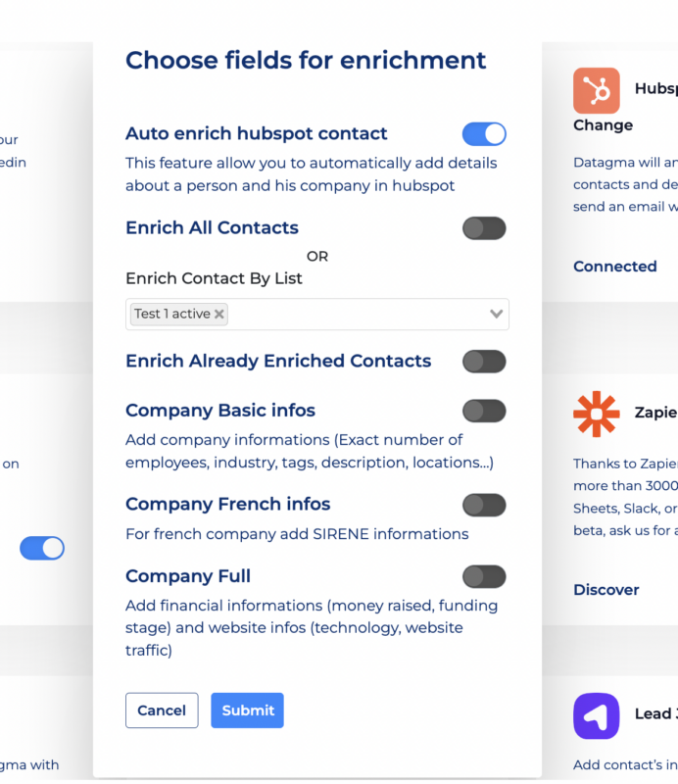The width and height of the screenshot is (678, 784).
Task: Click the HubSpot integration icon
Action: pos(596,90)
